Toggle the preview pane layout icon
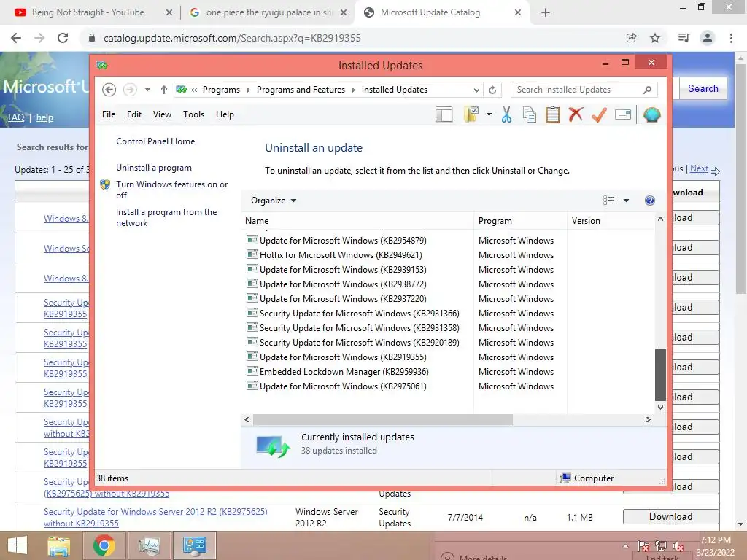 click(x=444, y=114)
